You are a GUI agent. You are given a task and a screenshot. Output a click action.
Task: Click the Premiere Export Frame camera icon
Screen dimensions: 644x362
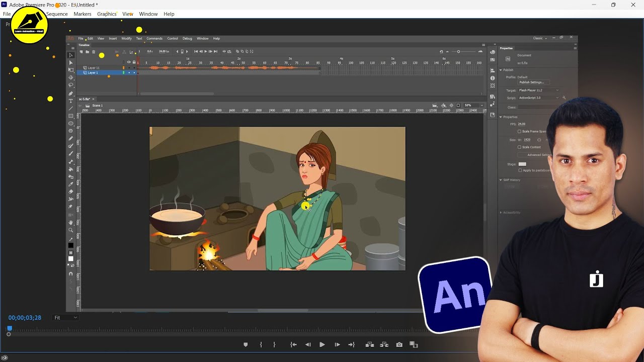(x=399, y=344)
